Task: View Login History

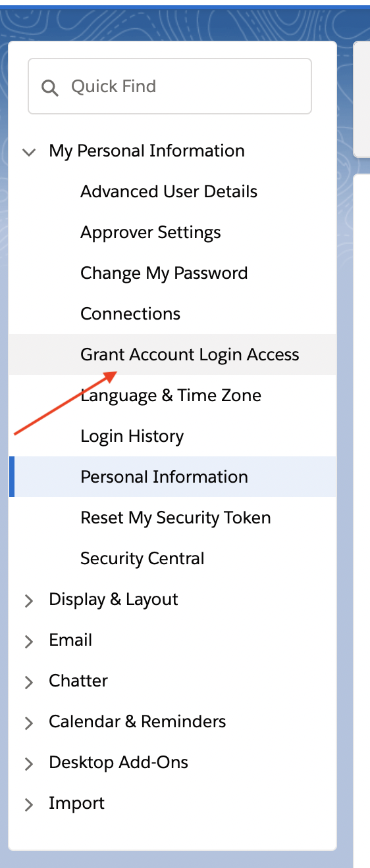Action: click(x=132, y=436)
